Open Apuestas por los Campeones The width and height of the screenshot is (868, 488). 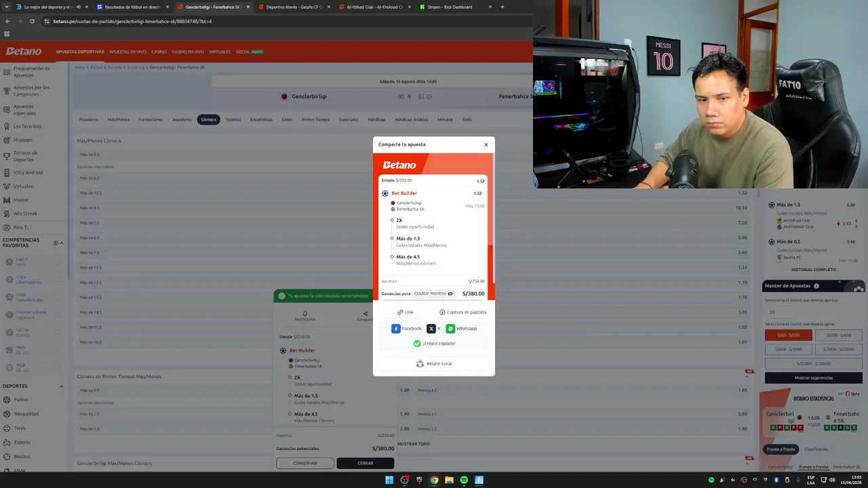(32, 91)
